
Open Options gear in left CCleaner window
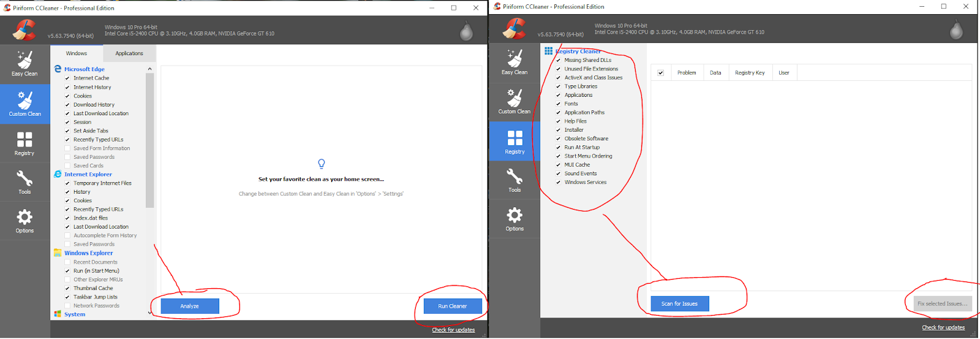tap(24, 221)
